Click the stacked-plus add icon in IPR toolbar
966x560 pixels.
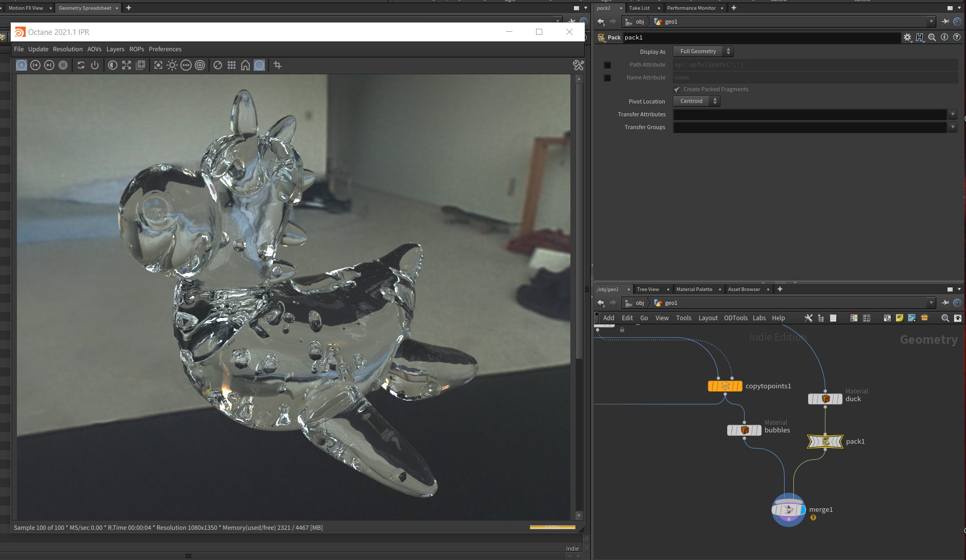point(140,65)
